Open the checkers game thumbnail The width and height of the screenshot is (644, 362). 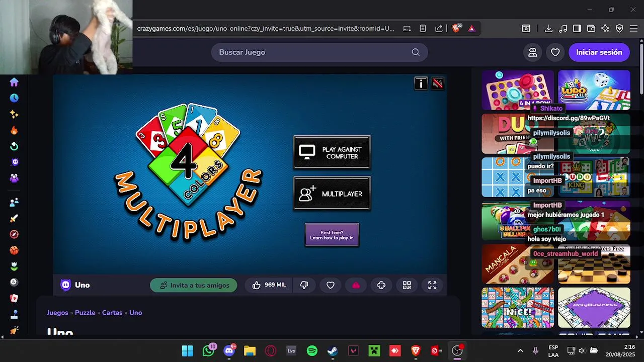point(594,264)
